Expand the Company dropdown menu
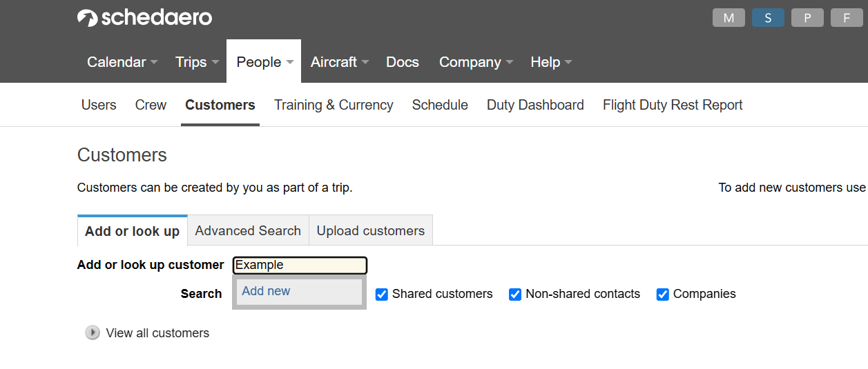The height and width of the screenshot is (369, 868). point(476,62)
